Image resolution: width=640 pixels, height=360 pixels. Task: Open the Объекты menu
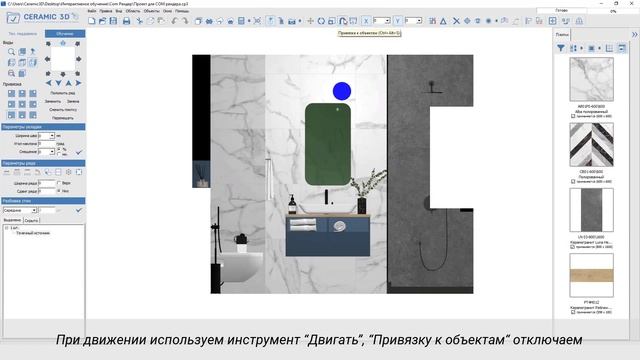point(151,11)
